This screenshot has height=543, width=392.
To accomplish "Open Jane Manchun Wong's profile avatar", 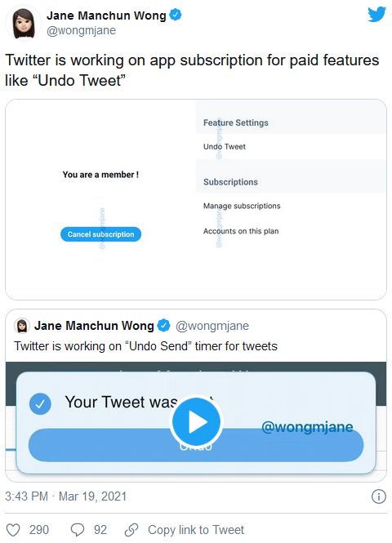I will (x=24, y=23).
